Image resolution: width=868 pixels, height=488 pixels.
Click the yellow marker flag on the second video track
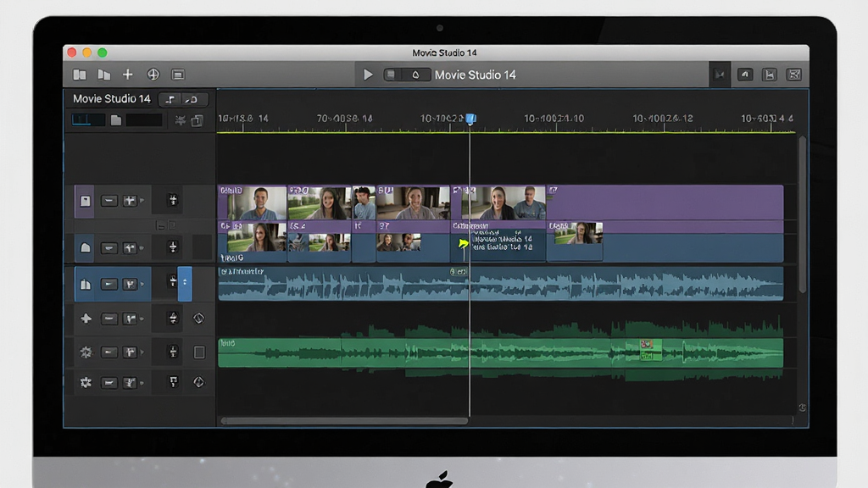(464, 244)
